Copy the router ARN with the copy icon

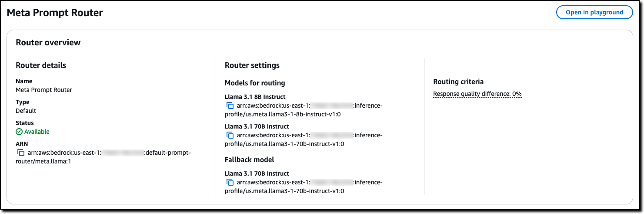click(x=20, y=153)
